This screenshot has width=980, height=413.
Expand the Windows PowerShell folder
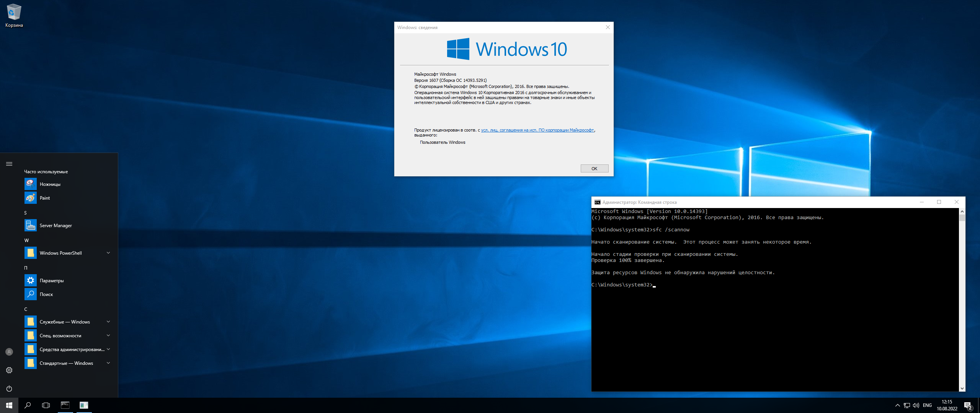click(108, 253)
